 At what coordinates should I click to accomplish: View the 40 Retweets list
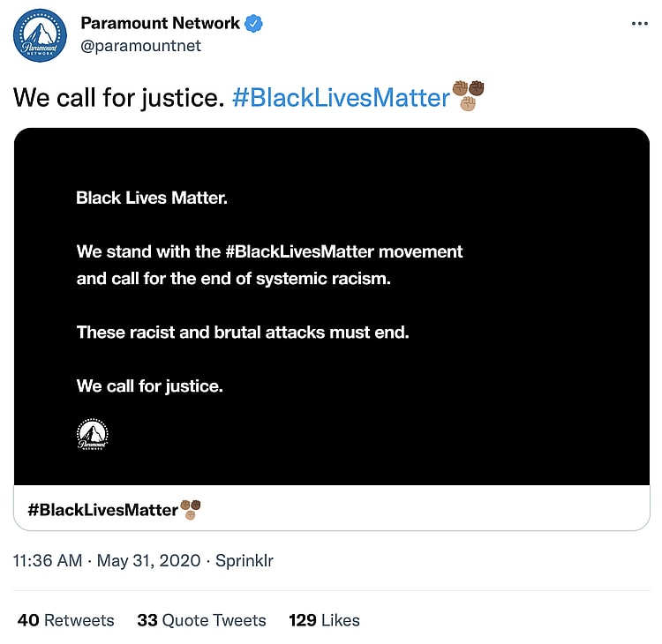click(x=66, y=620)
